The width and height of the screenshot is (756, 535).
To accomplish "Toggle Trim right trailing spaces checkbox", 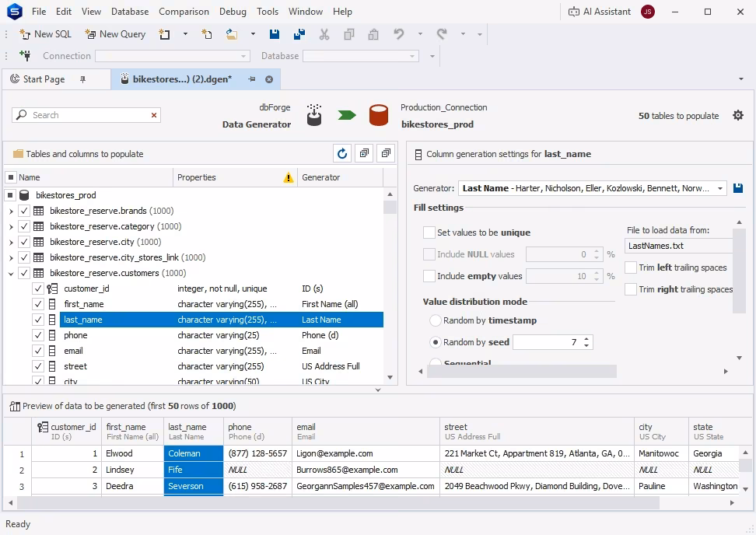I will (x=631, y=289).
